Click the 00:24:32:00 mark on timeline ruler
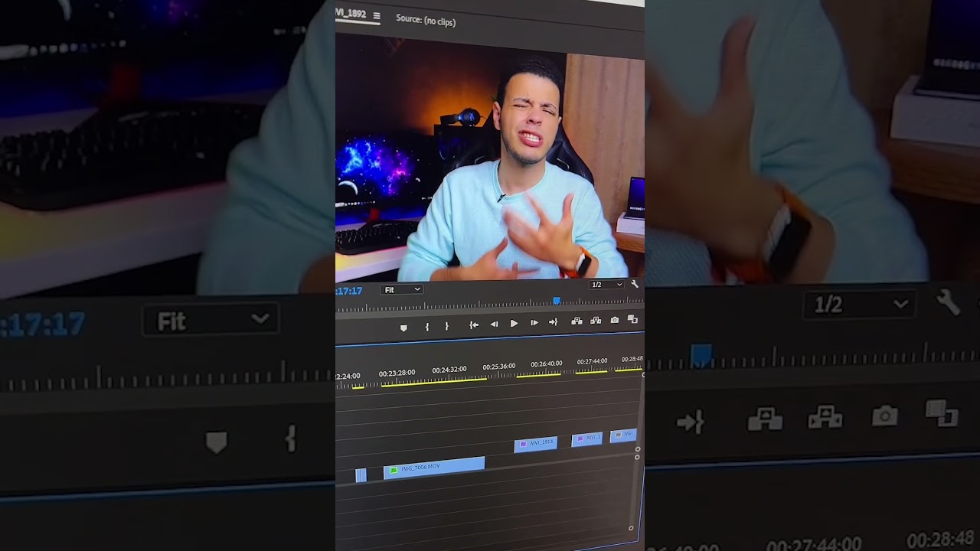 [x=449, y=370]
